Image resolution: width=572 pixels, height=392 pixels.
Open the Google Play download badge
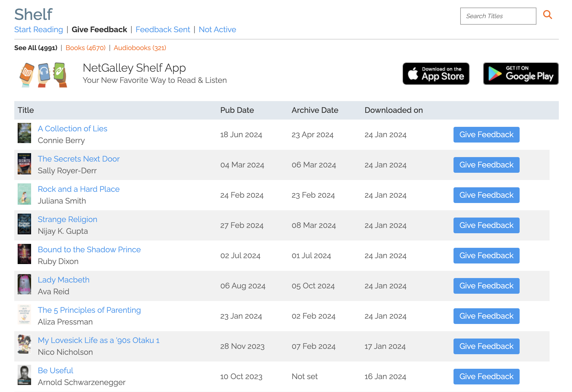click(521, 74)
